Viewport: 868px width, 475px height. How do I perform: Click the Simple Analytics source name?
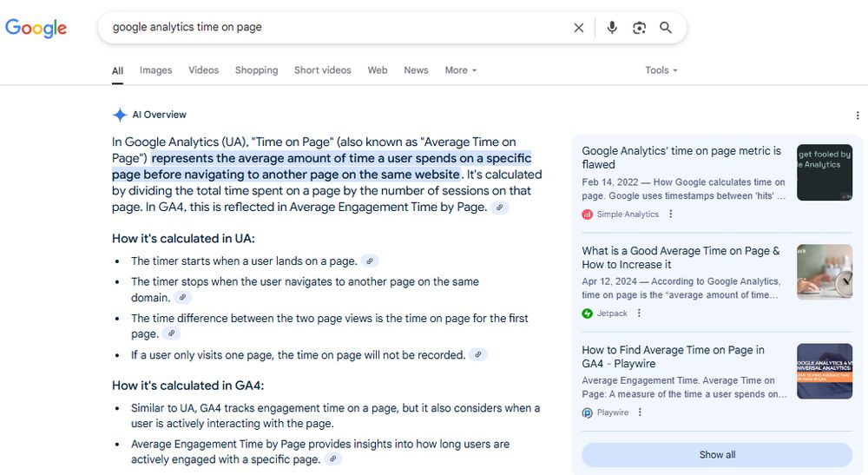(x=628, y=214)
